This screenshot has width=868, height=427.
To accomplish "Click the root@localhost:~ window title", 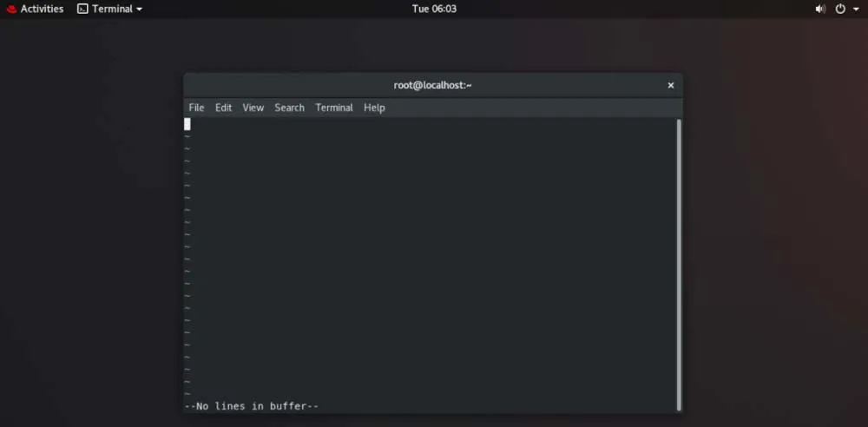I will tap(432, 85).
